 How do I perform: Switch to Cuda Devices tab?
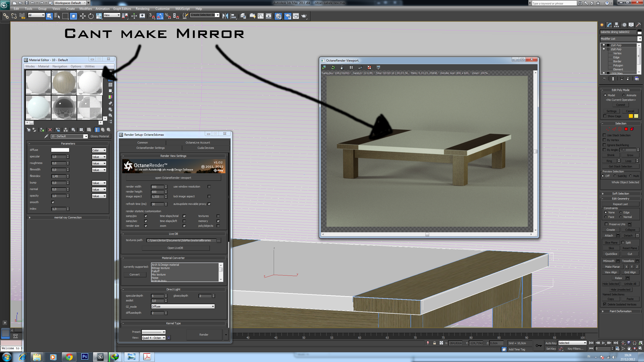coord(206,148)
